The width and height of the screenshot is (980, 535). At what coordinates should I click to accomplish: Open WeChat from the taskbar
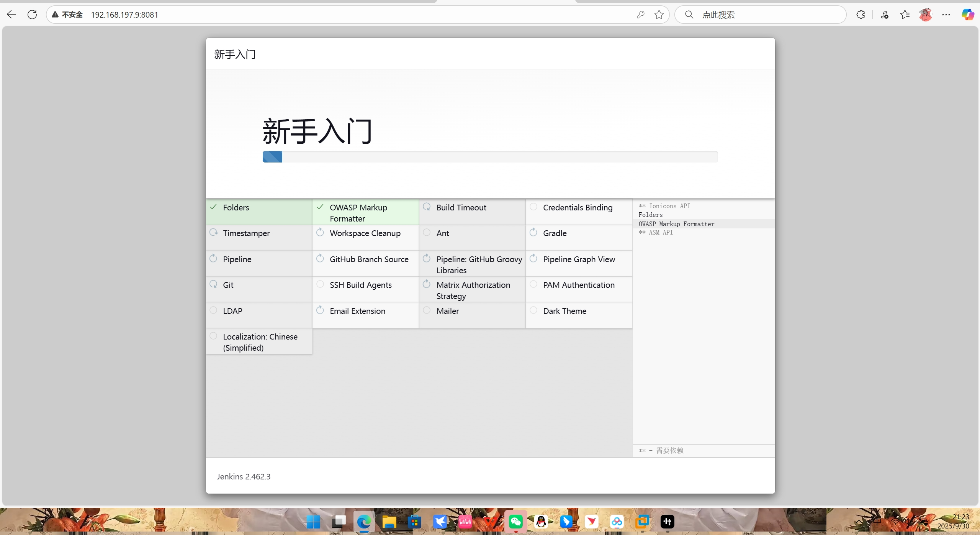515,521
